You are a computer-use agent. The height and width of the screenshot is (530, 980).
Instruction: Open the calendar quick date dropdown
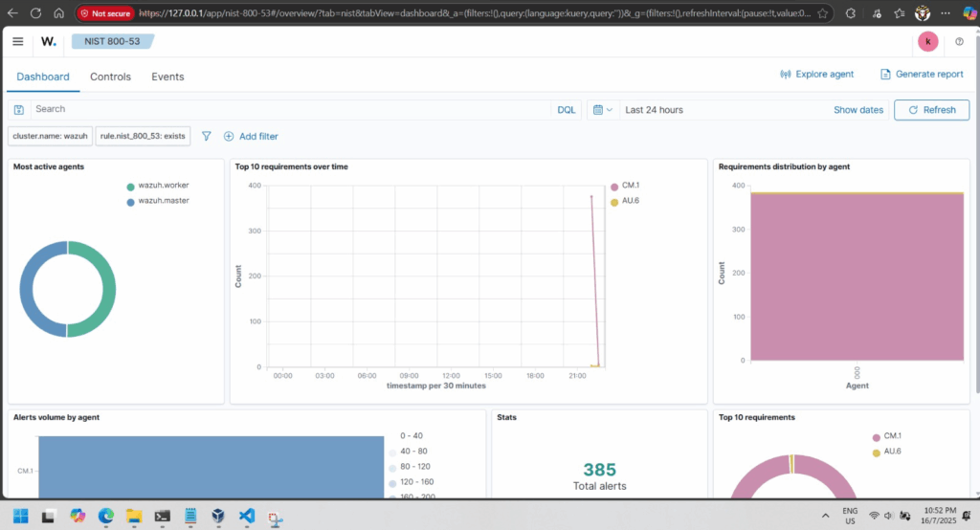tap(602, 110)
